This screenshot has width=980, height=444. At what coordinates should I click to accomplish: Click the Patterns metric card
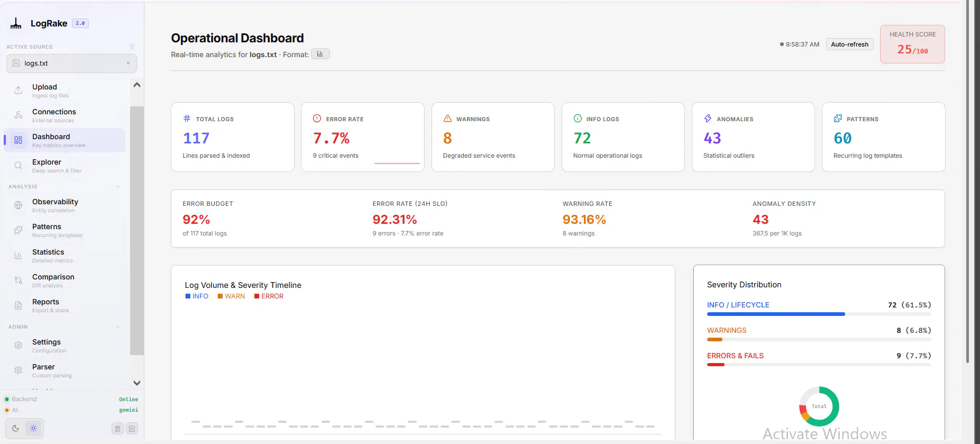[883, 137]
